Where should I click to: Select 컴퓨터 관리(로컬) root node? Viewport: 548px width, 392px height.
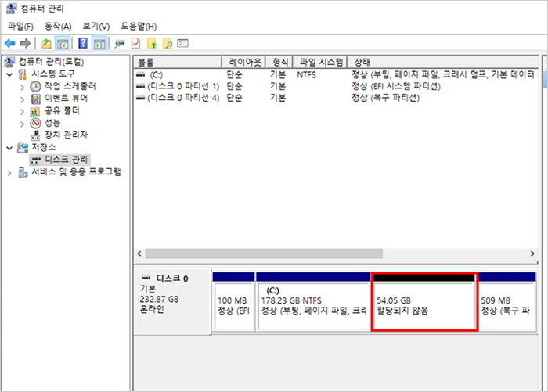(51, 62)
